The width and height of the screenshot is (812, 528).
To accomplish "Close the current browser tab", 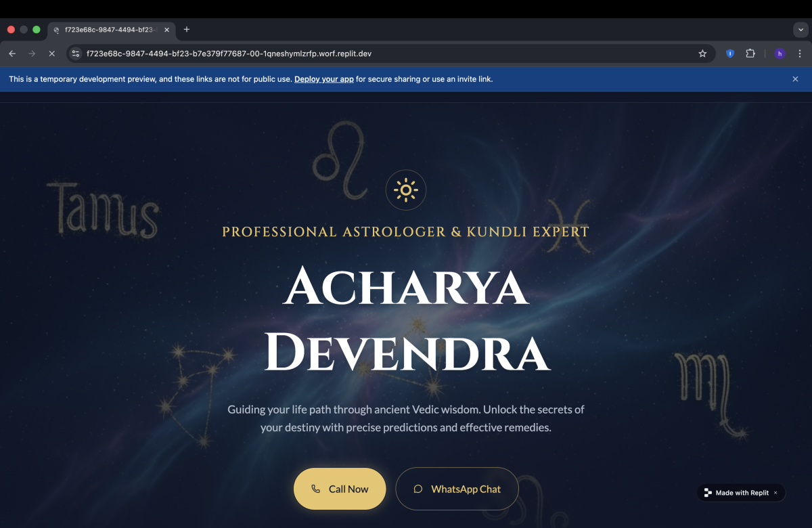I will point(166,30).
